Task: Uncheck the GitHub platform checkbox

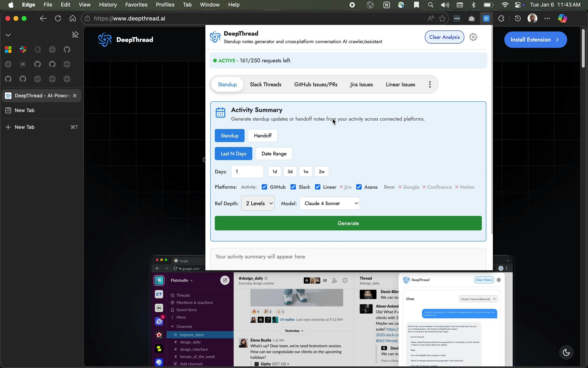Action: click(x=264, y=187)
